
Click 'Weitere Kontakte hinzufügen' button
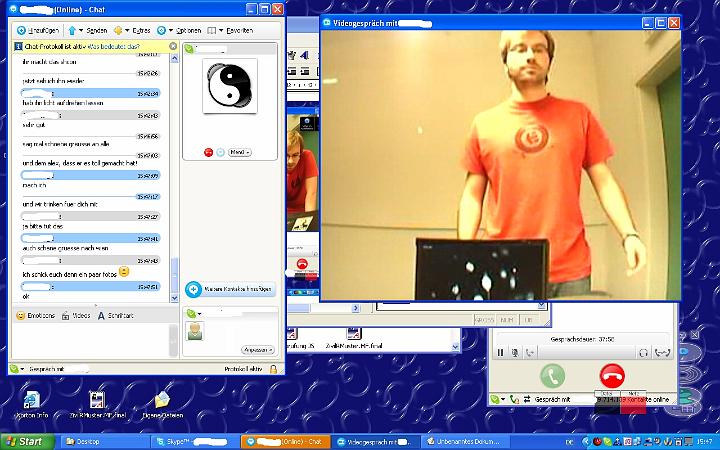231,289
